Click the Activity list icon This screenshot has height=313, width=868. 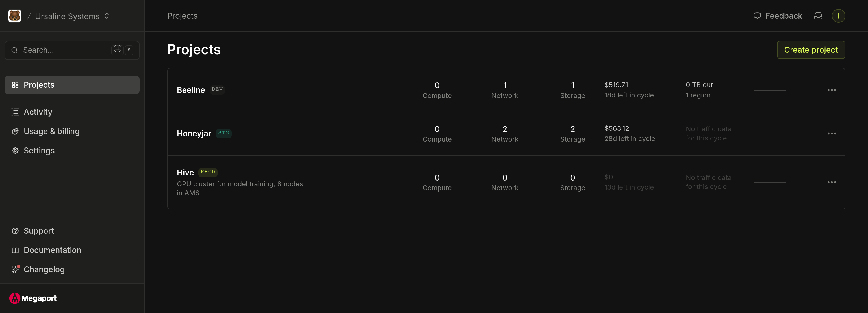pyautogui.click(x=15, y=112)
